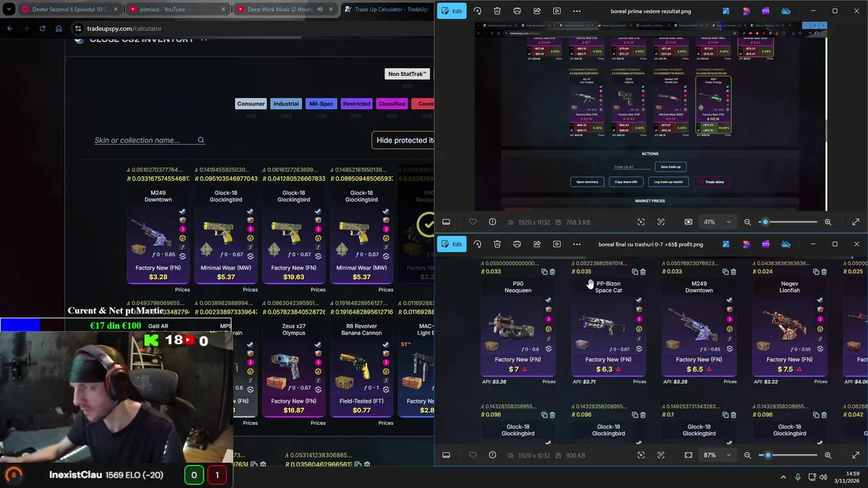Delete image in the top Photos window
Image resolution: width=868 pixels, height=488 pixels.
497,11
